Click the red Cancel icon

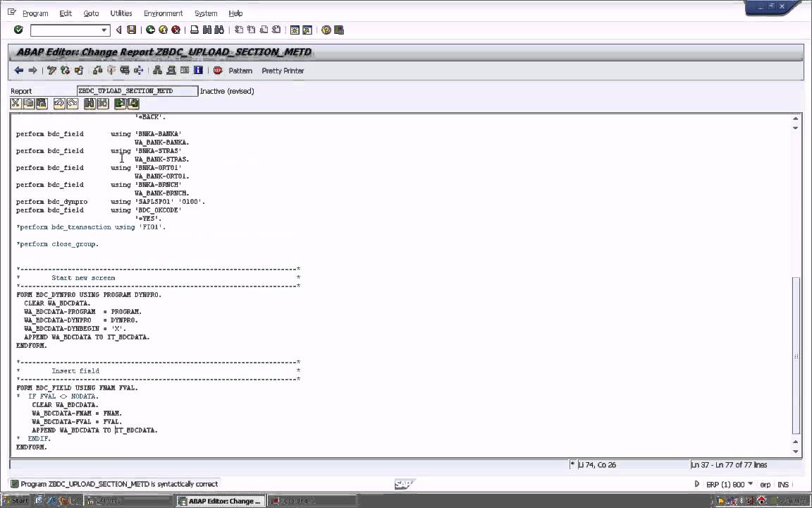point(176,30)
